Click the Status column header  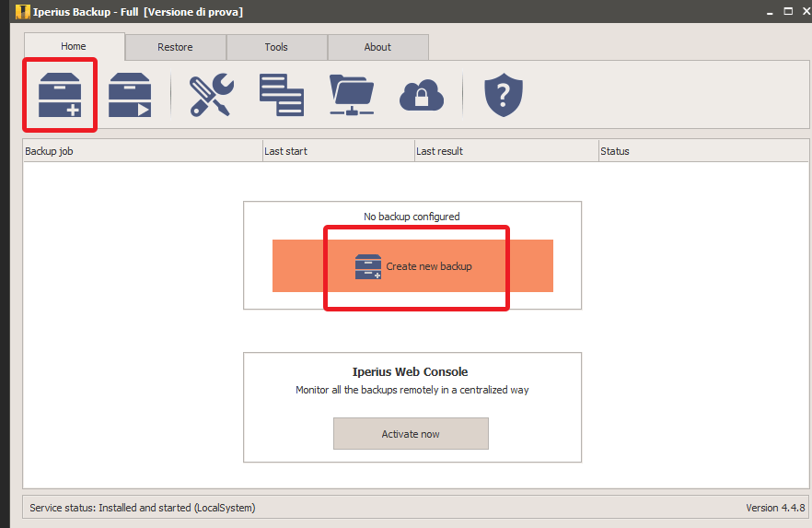[703, 151]
